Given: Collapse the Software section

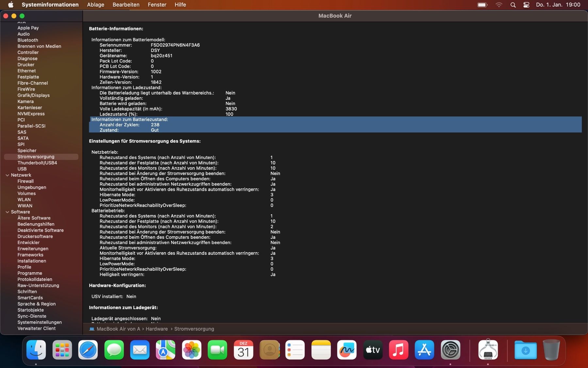Looking at the screenshot, I should 7,212.
